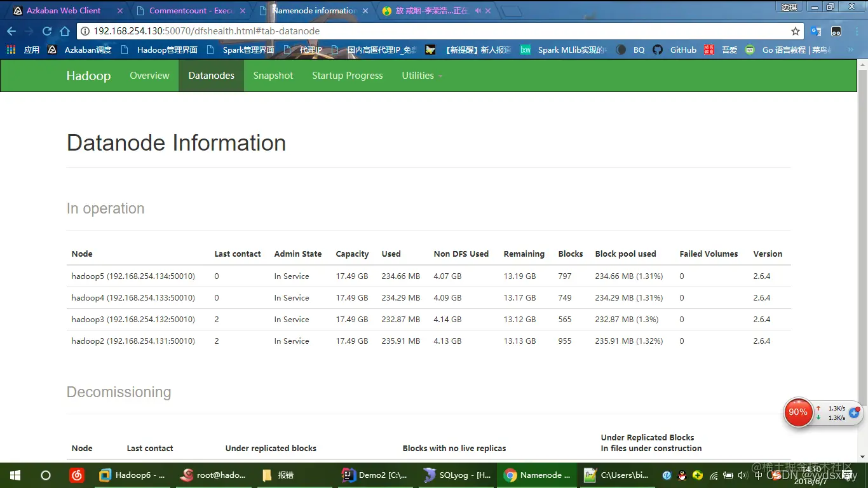This screenshot has height=488, width=868.
Task: Click the Failed Volumes column header
Action: tap(709, 254)
